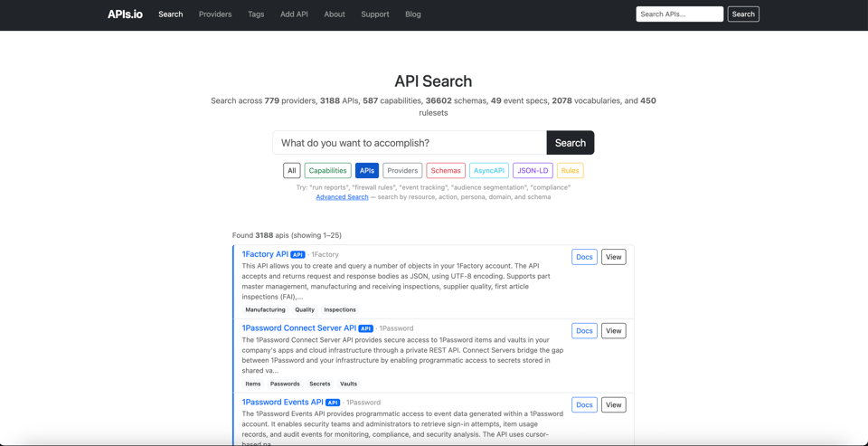
Task: Select the Rules filter
Action: point(570,170)
